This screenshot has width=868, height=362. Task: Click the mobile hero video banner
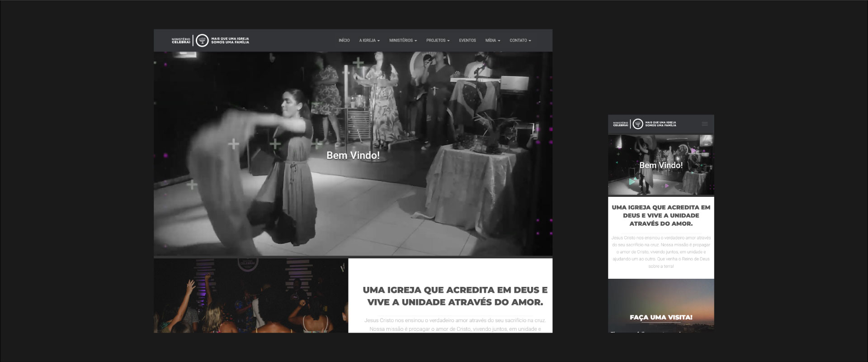coord(661,165)
